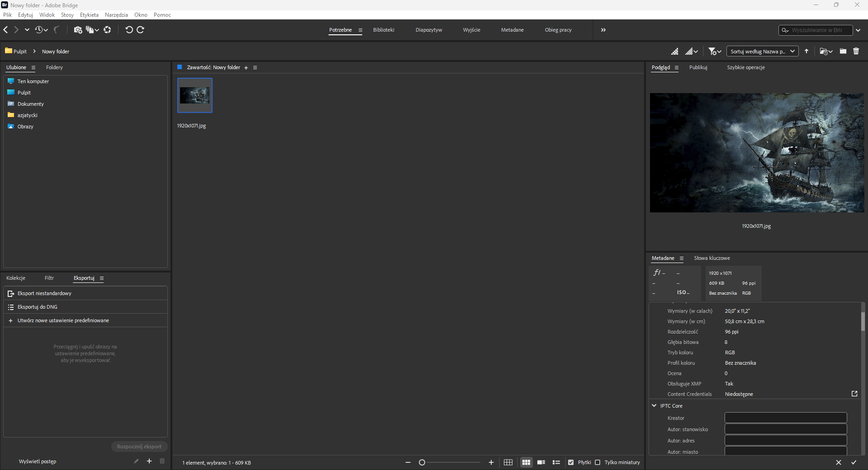Click the get photos from camera icon
Viewport: 868px width, 470px height.
point(78,30)
